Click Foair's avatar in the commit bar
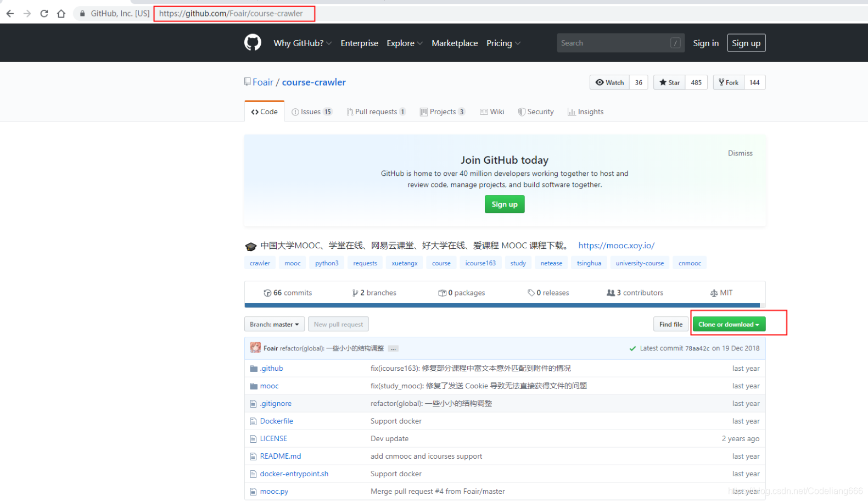The image size is (868, 501). tap(255, 348)
